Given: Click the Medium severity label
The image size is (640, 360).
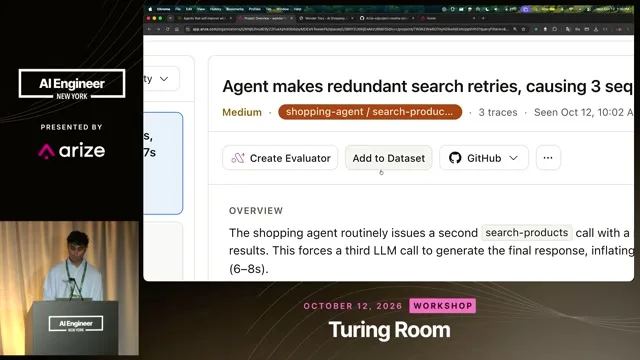Looking at the screenshot, I should 242,112.
